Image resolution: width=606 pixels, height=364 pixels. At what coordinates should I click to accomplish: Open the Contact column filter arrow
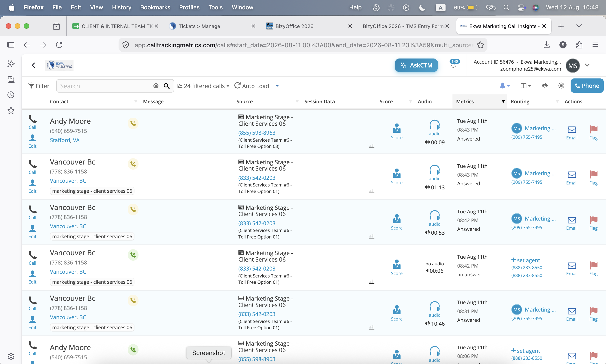pos(136,102)
